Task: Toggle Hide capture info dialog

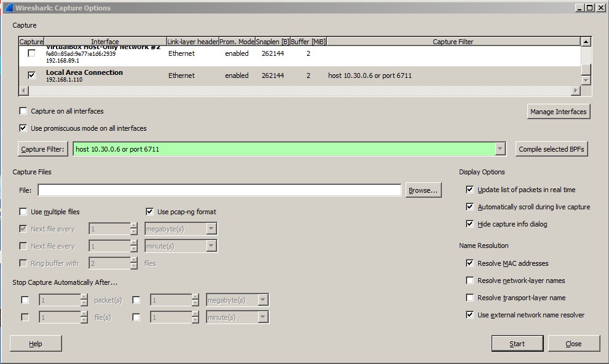Action: (x=470, y=224)
